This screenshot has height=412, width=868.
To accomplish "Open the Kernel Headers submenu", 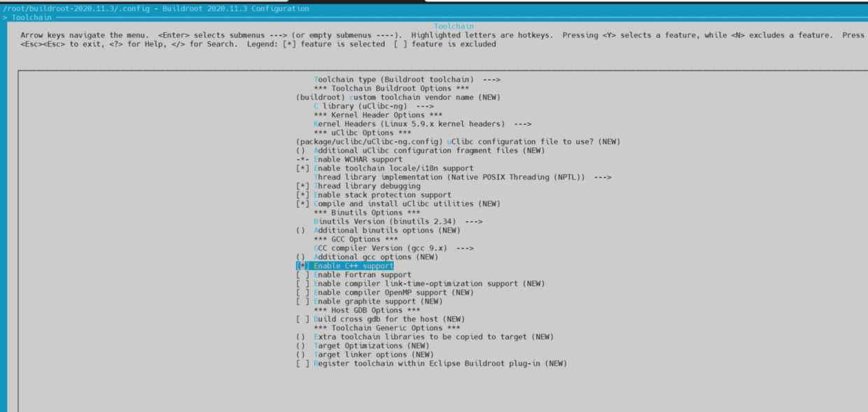I will 422,124.
